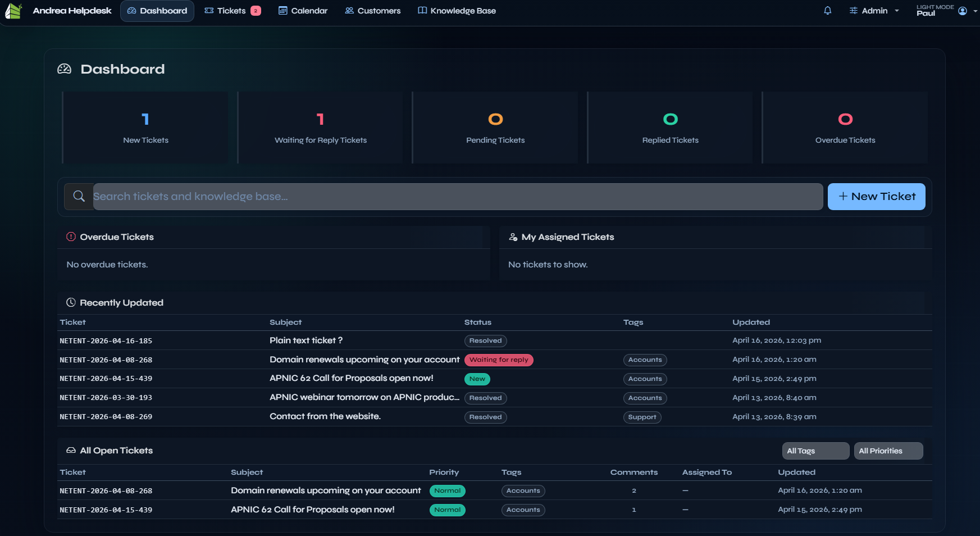Click the alert icon beside Overdue Tickets
Image resolution: width=980 pixels, height=536 pixels.
pos(70,237)
